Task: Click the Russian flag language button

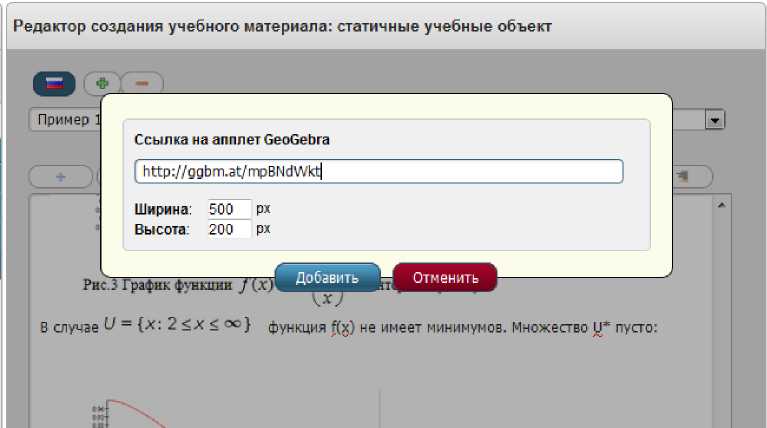Action: 54,84
